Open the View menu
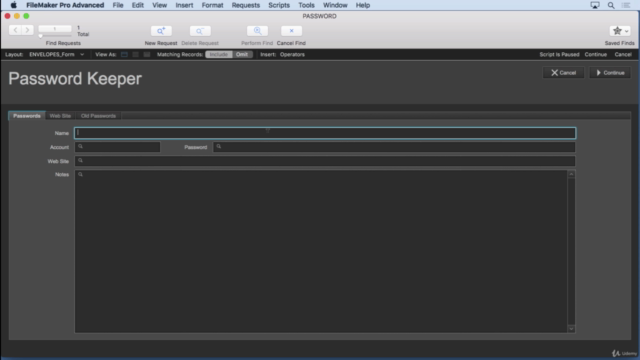The image size is (640, 360). [160, 5]
